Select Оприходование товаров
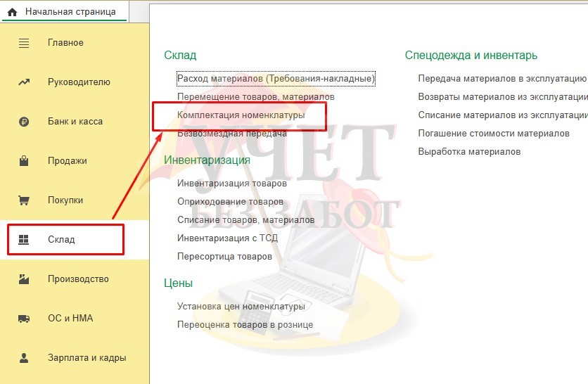Image resolution: width=588 pixels, height=384 pixels. [x=230, y=202]
